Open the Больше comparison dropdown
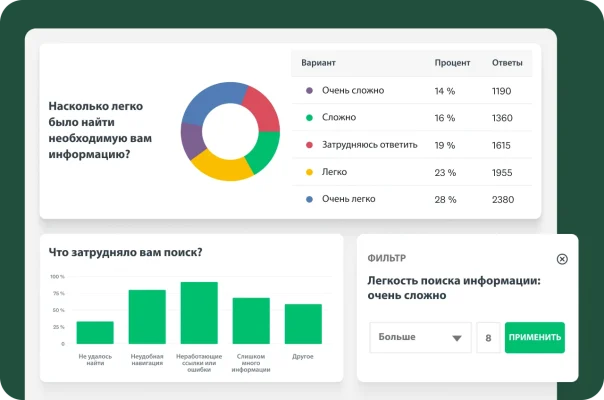The width and height of the screenshot is (604, 400). point(420,338)
